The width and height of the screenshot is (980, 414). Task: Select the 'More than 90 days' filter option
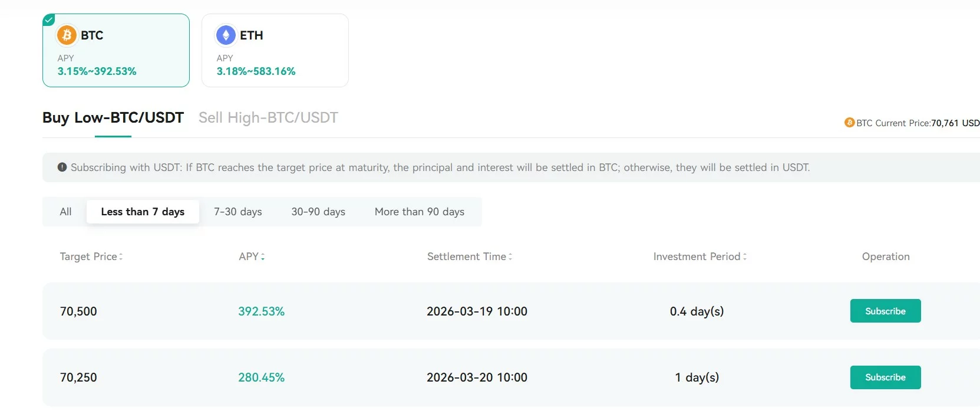click(419, 212)
